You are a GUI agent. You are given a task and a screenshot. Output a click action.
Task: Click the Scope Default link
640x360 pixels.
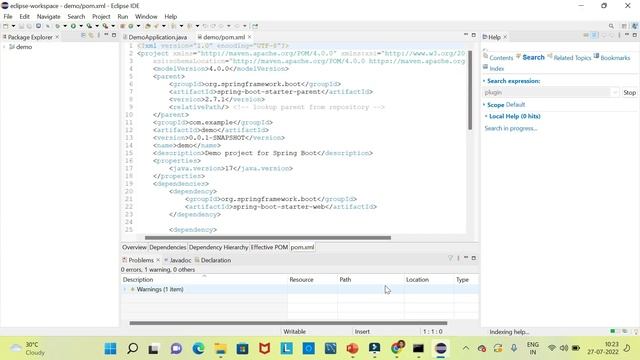pyautogui.click(x=515, y=105)
